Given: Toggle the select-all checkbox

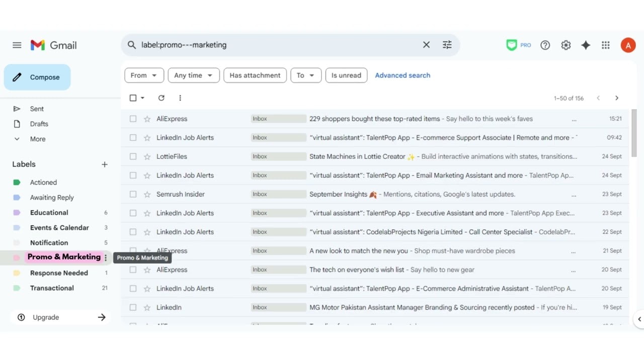Looking at the screenshot, I should 132,98.
